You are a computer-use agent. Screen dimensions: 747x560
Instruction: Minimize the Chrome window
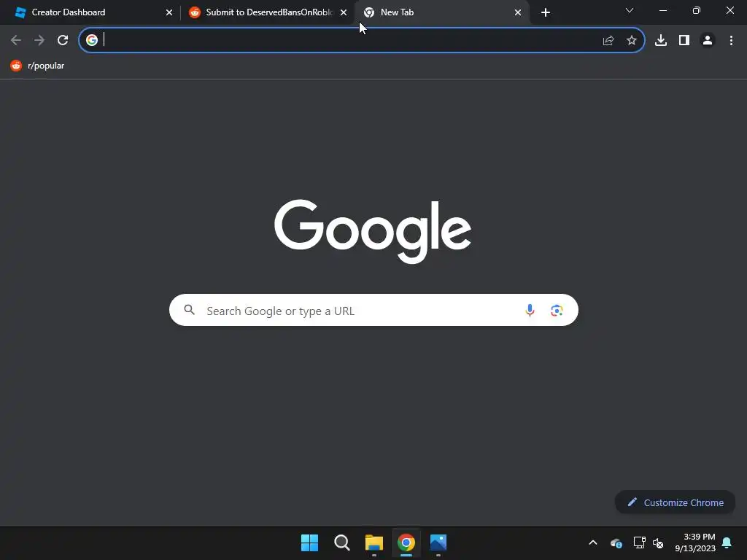(662, 10)
